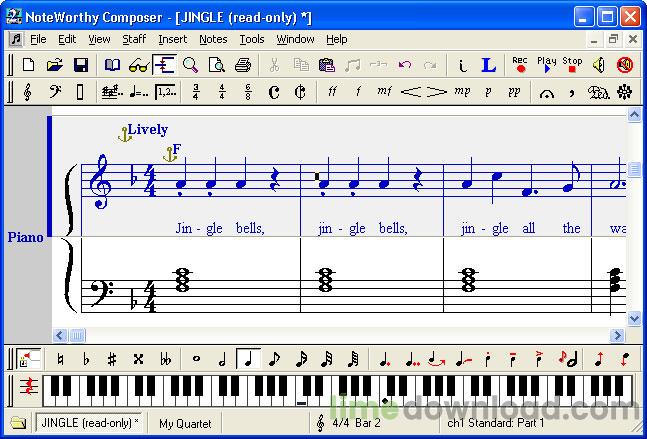Image resolution: width=647 pixels, height=439 pixels.
Task: Click the magnifying glass zoom icon
Action: pyautogui.click(x=190, y=65)
